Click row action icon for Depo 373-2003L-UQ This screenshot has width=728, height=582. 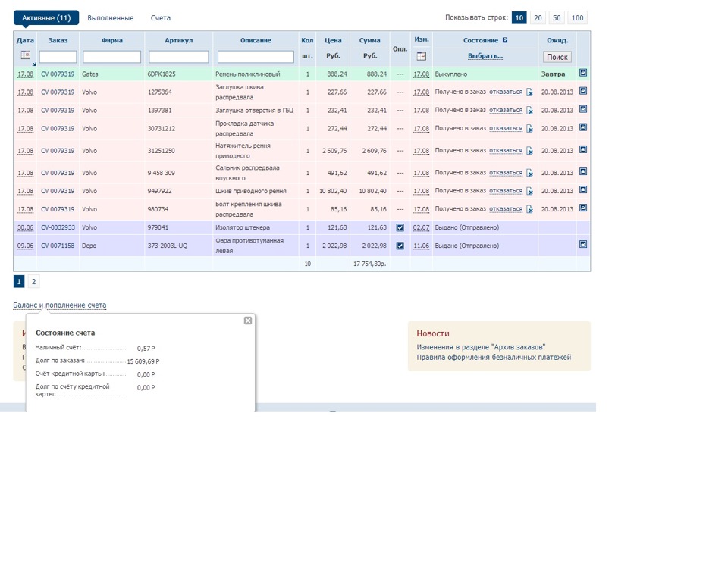(583, 244)
